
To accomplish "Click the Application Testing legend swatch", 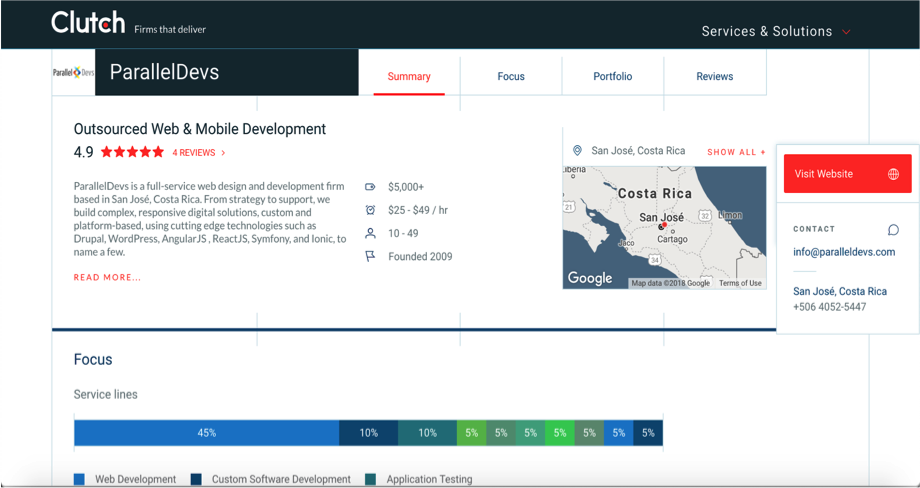I will point(370,479).
